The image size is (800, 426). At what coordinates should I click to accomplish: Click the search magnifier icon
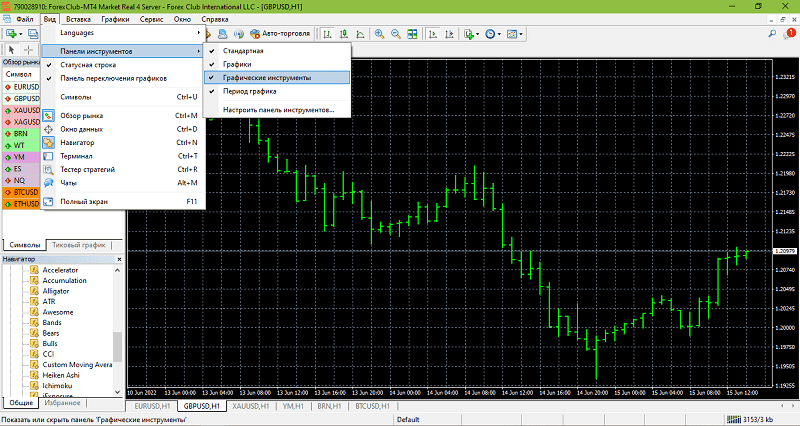pos(772,34)
